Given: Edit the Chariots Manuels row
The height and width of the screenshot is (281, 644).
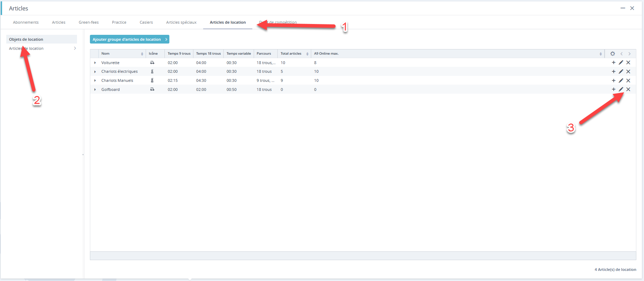Looking at the screenshot, I should click(x=621, y=80).
